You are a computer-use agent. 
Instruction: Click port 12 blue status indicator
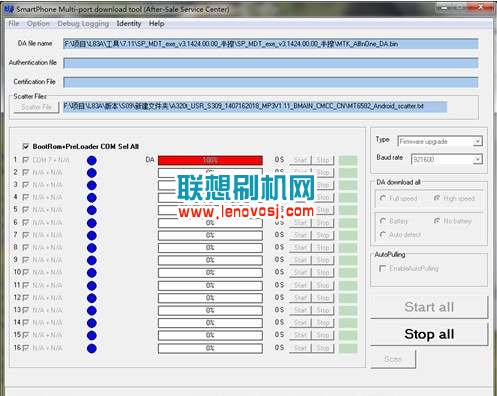click(x=92, y=298)
